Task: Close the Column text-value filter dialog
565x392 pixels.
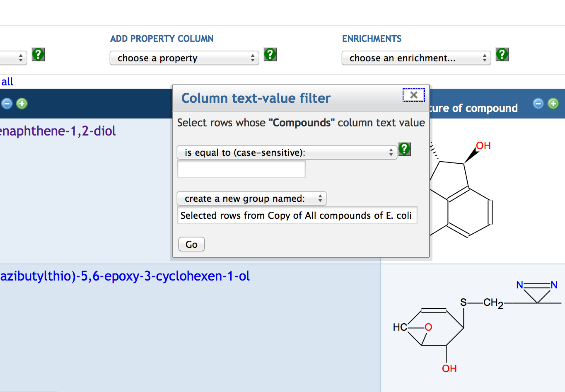Action: coord(413,95)
